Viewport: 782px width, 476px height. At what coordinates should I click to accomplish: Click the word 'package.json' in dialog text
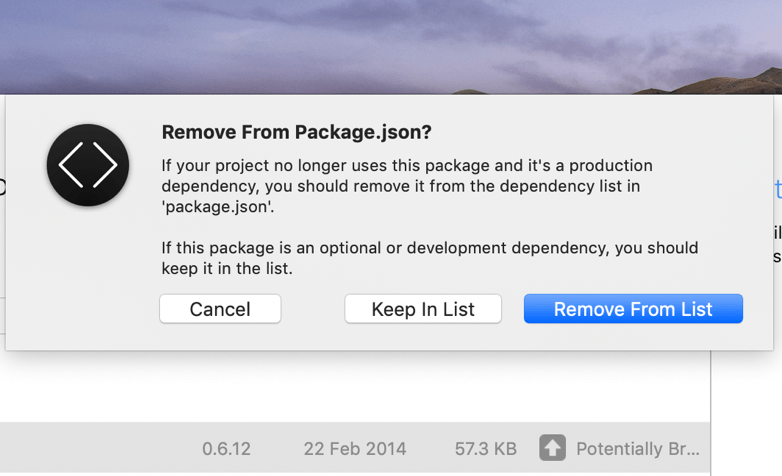(217, 207)
